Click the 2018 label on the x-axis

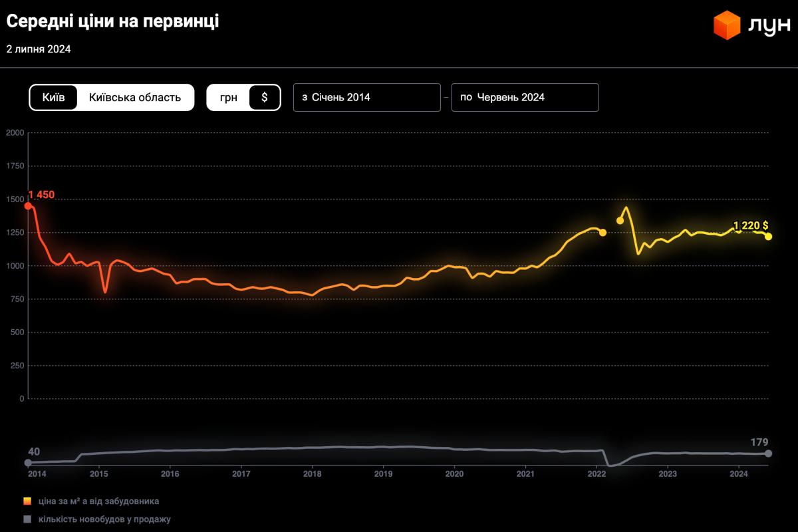click(x=312, y=474)
